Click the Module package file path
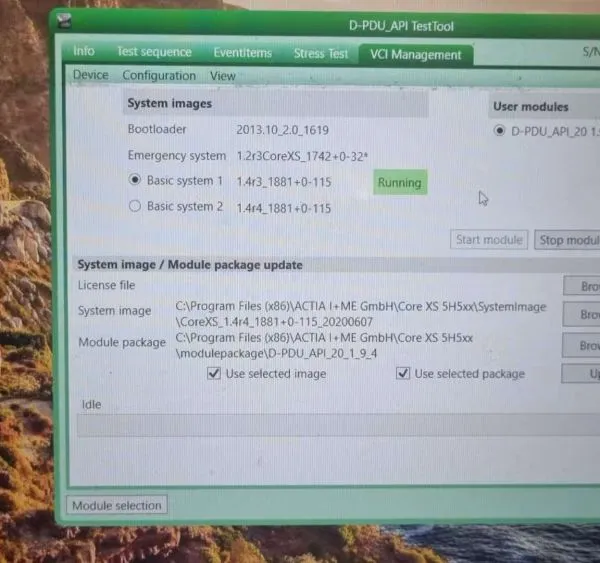Viewport: 600px width, 563px height. click(x=324, y=346)
